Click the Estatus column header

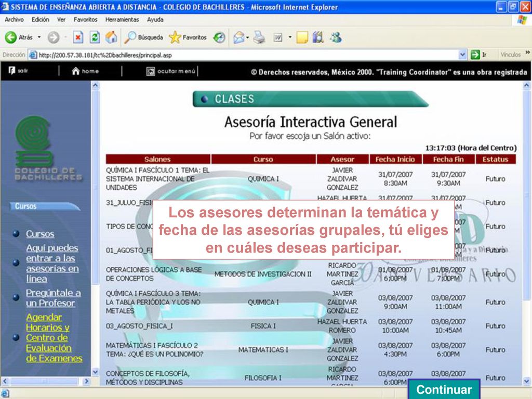tap(495, 159)
